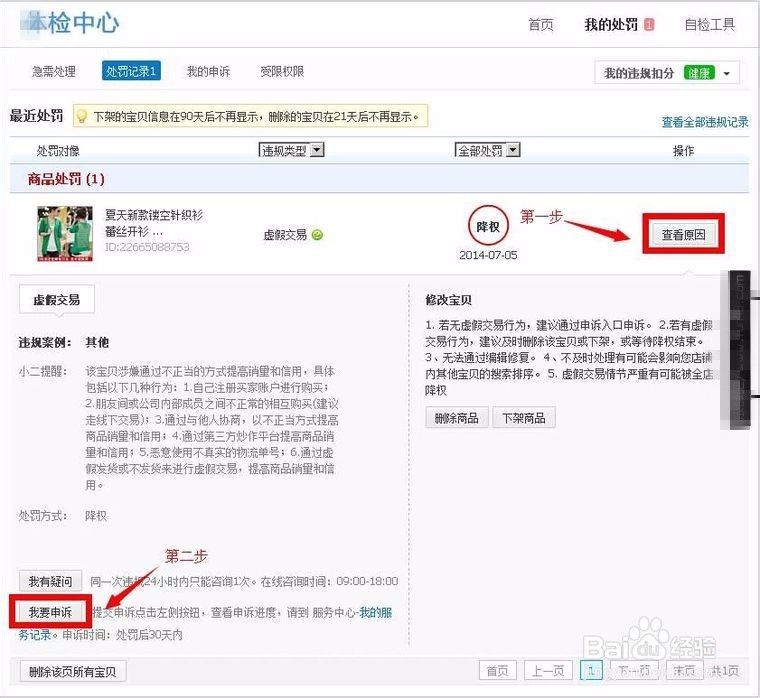Click the green smiley icon beside 虚假交易

(x=317, y=235)
